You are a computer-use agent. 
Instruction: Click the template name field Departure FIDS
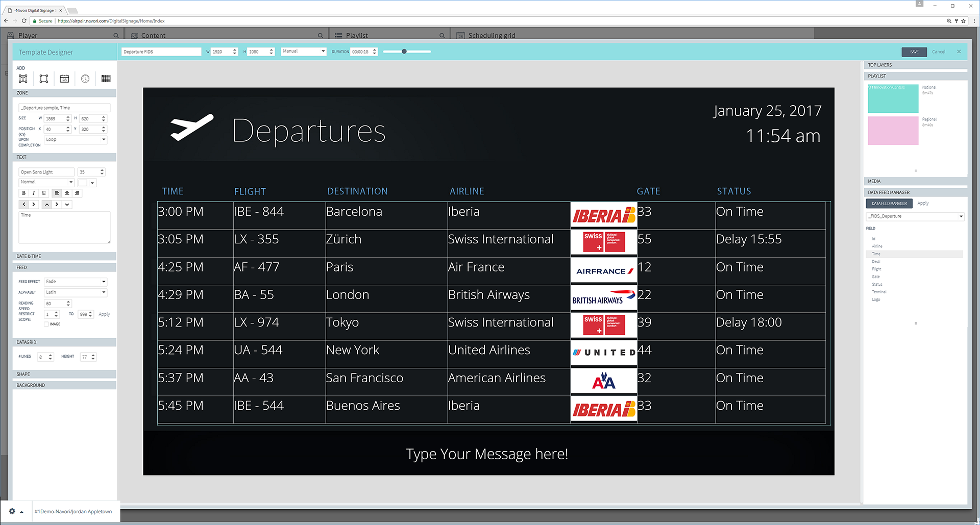pos(161,52)
